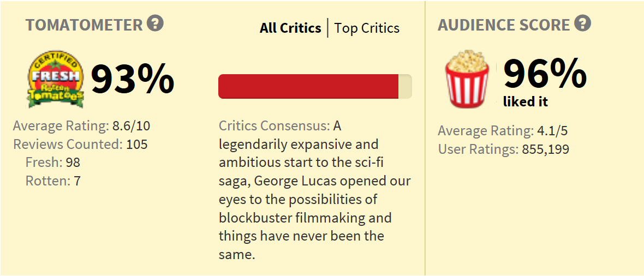Viewport: 644px width, 276px height.
Task: Click the 93% Tomatometer score
Action: pos(132,79)
